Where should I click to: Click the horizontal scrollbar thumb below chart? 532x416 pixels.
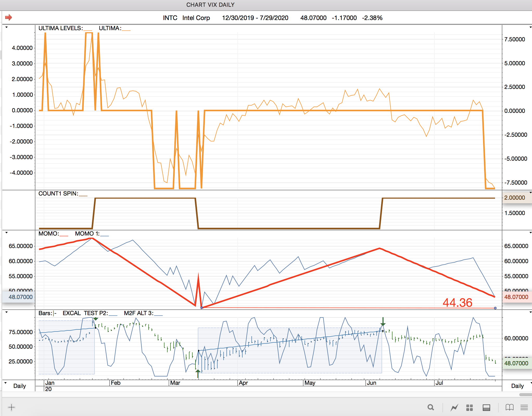pyautogui.click(x=525, y=395)
